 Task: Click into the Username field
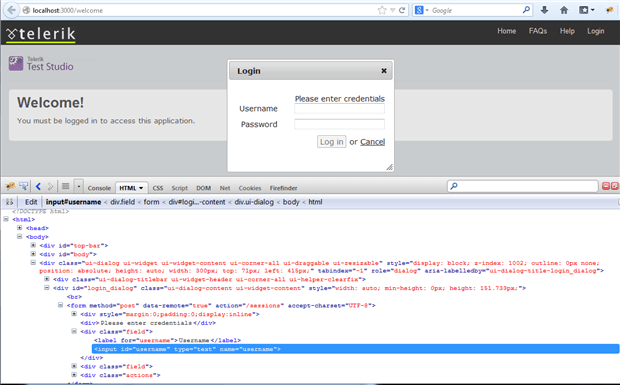[339, 108]
